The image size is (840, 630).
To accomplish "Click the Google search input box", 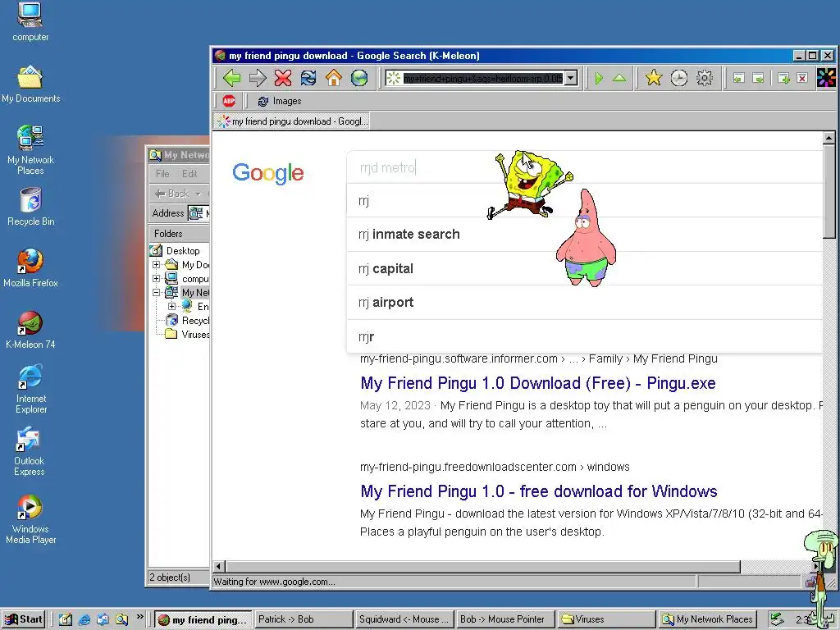I will 584,167.
